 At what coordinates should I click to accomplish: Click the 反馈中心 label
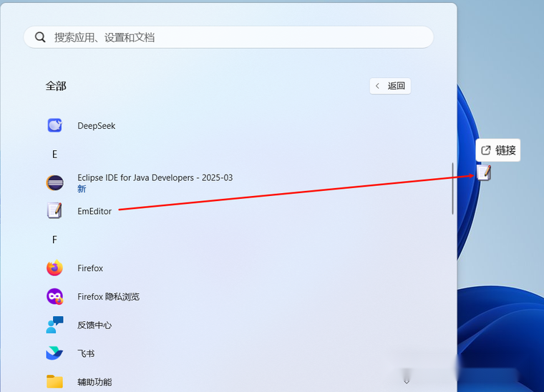pos(94,325)
